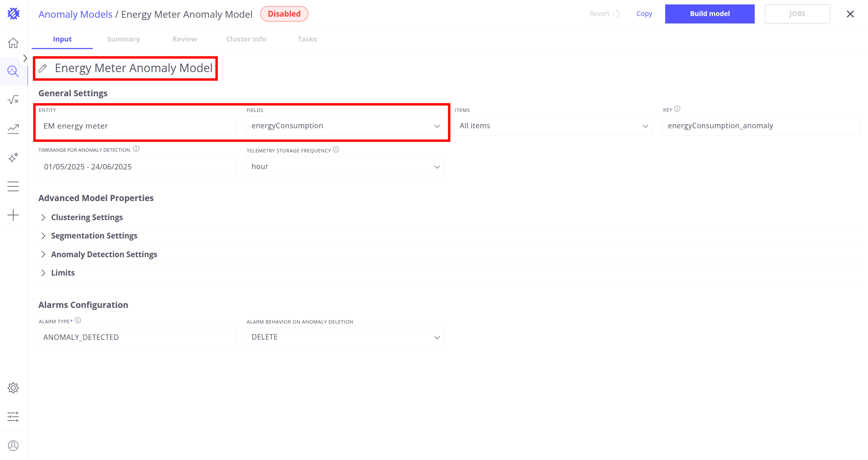The image size is (868, 460).
Task: Click the info icon next to KEY
Action: [677, 109]
